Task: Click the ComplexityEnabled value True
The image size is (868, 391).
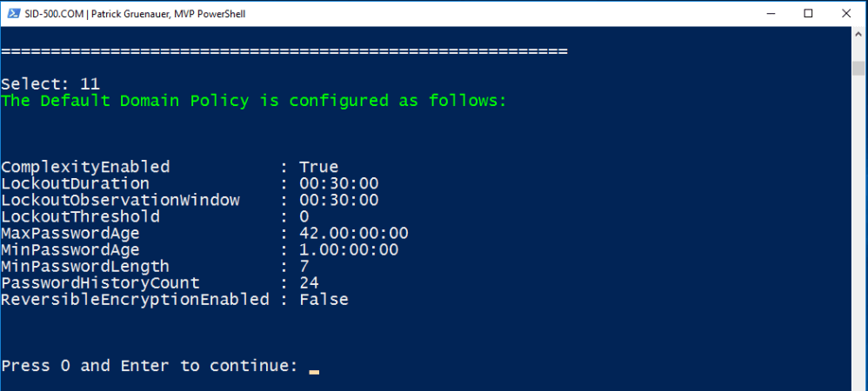Action: click(x=318, y=167)
